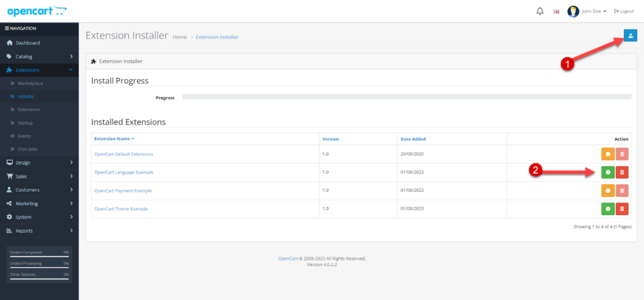Click the Other Statuses progress bar
This screenshot has height=300, width=644.
[39, 278]
